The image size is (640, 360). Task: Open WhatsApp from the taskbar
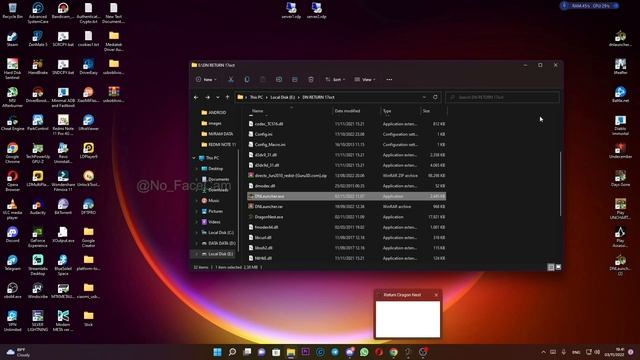364,352
